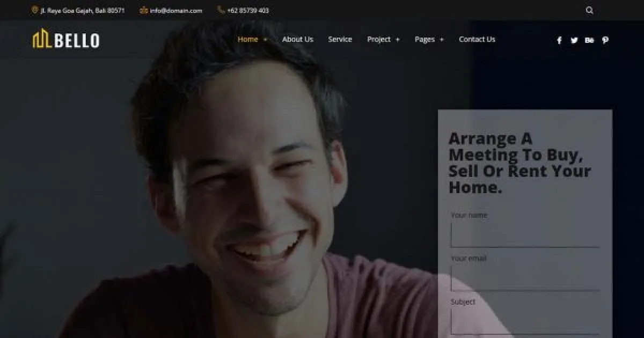Expand the Project submenu plus sign
This screenshot has height=338, width=644.
pyautogui.click(x=398, y=40)
